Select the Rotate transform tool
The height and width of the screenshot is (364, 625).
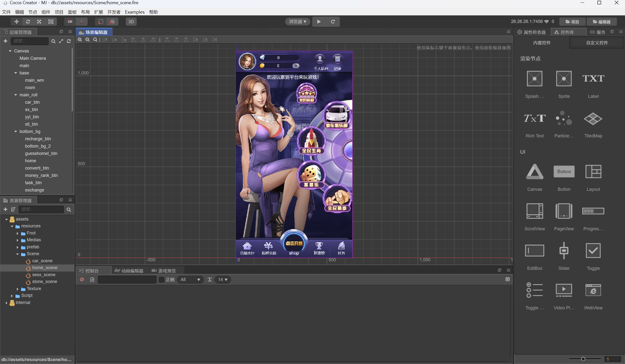coord(28,21)
